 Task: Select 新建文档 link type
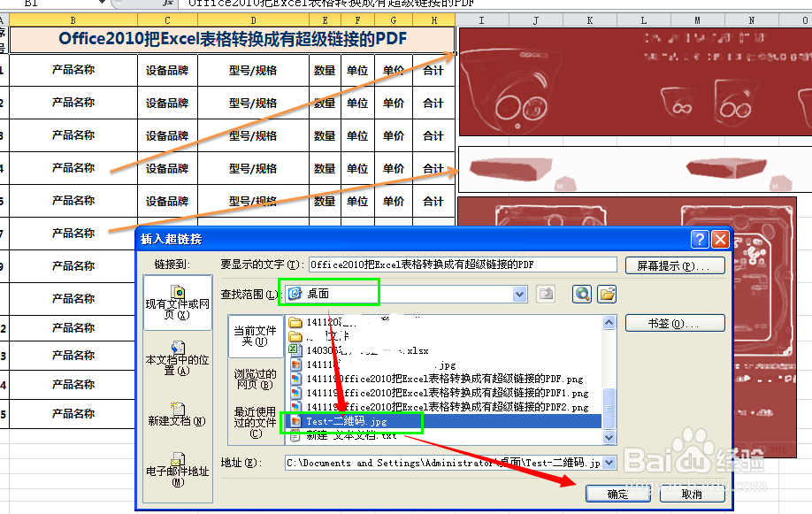[x=178, y=415]
